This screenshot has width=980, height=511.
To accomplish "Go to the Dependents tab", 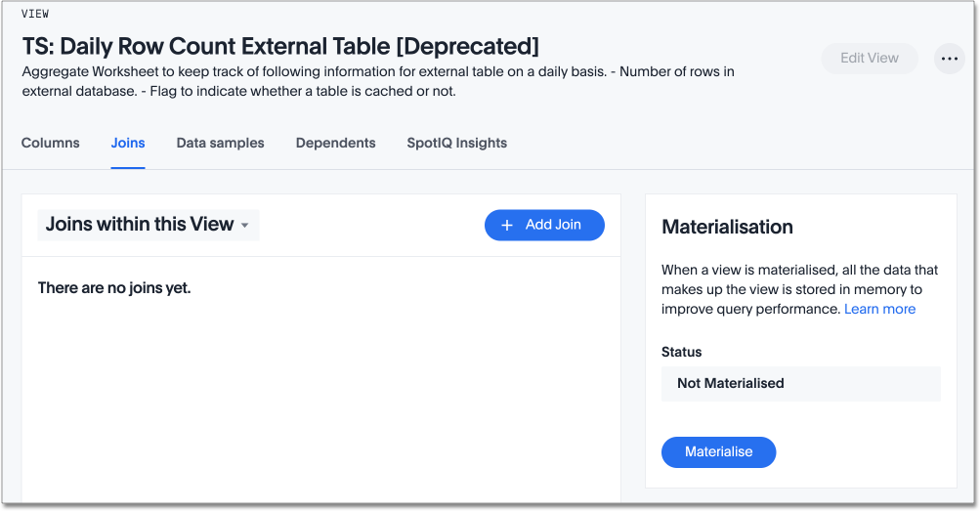I will pyautogui.click(x=335, y=143).
